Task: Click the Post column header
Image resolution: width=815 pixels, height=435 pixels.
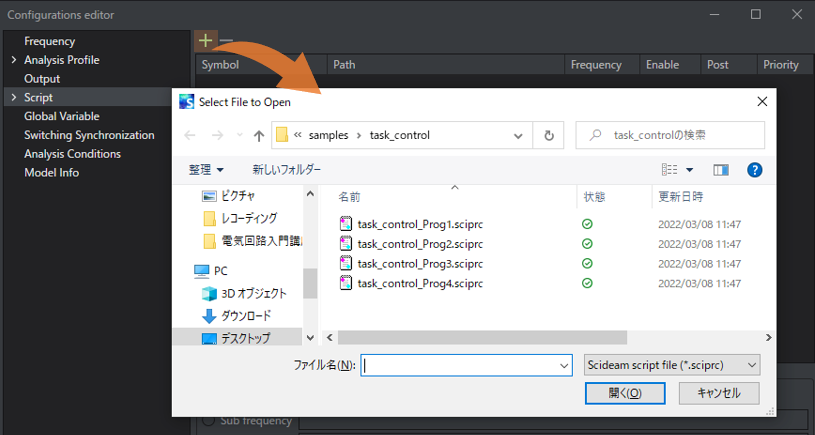Action: click(729, 65)
